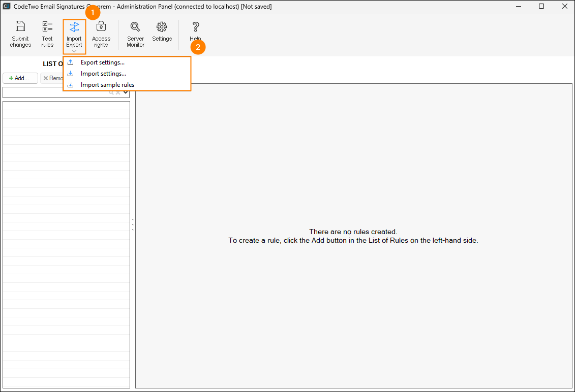
Task: Open Access rights padlock icon
Action: 101,27
